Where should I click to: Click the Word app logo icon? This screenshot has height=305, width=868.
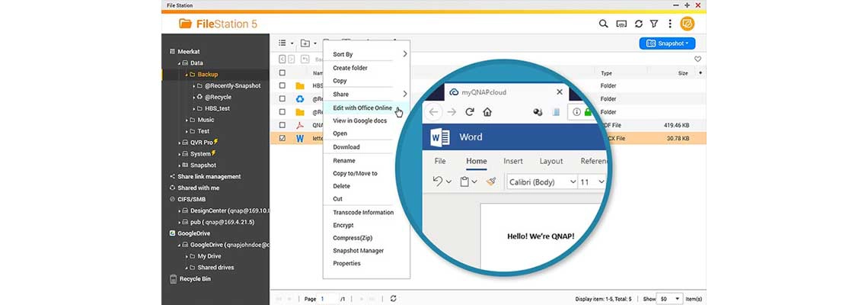pyautogui.click(x=439, y=136)
